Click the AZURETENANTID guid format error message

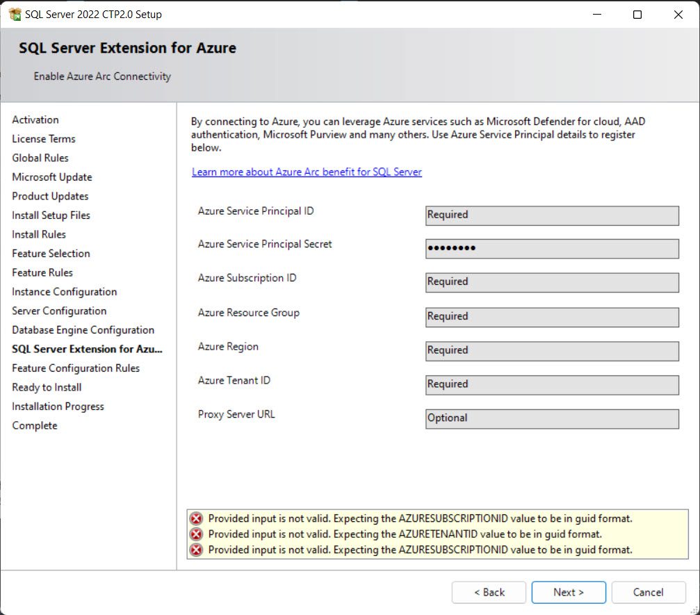coord(405,534)
